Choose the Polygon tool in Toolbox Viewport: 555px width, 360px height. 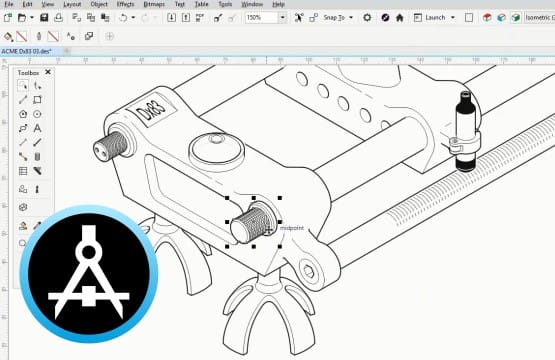(23, 114)
